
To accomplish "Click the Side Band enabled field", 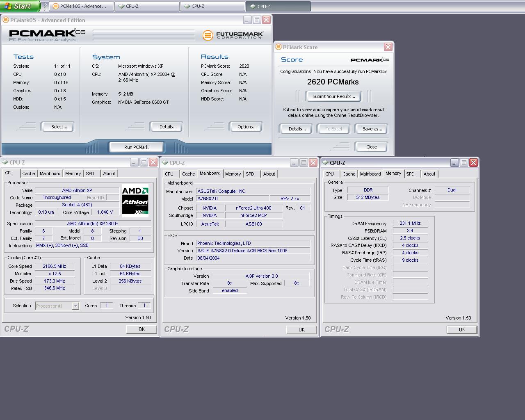I will pos(230,290).
